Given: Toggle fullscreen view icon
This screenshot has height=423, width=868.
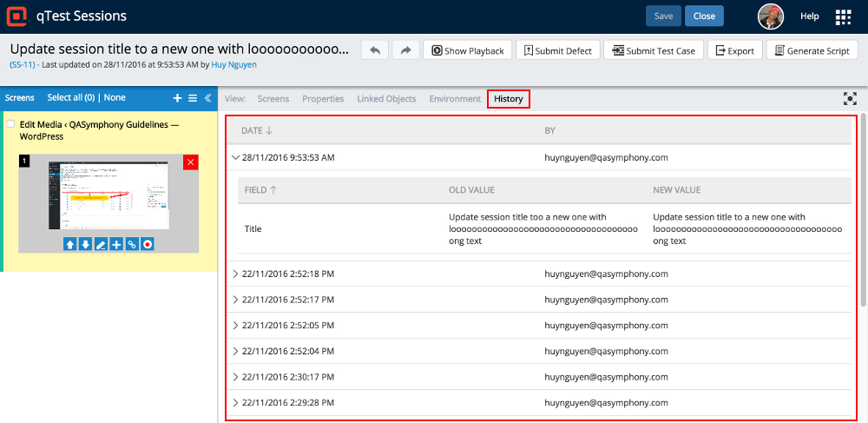Looking at the screenshot, I should point(849,99).
